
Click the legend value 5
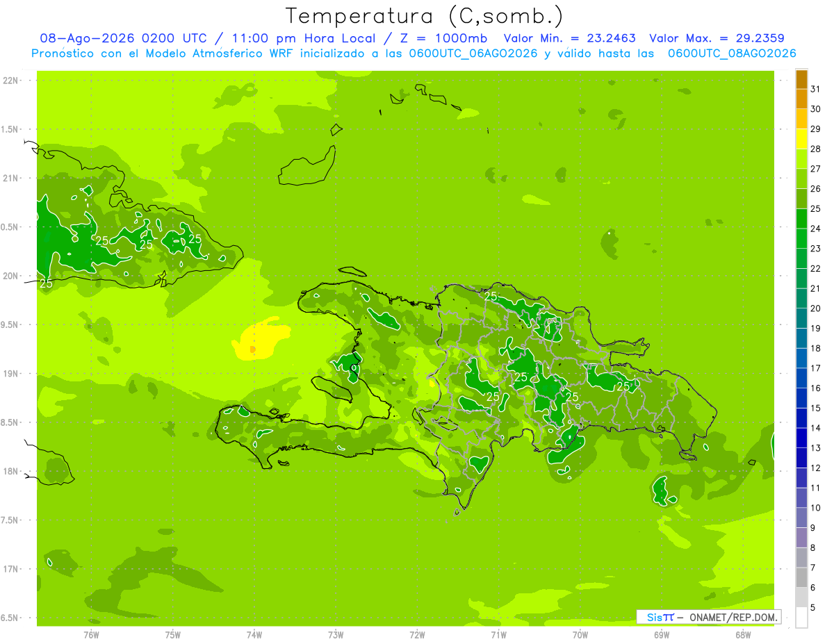click(813, 608)
